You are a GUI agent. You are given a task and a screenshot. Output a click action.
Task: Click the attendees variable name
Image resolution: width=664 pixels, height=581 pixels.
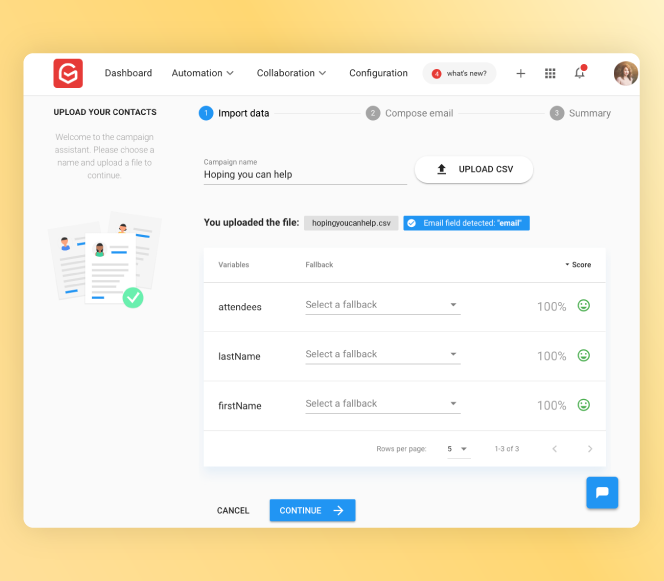pos(240,307)
